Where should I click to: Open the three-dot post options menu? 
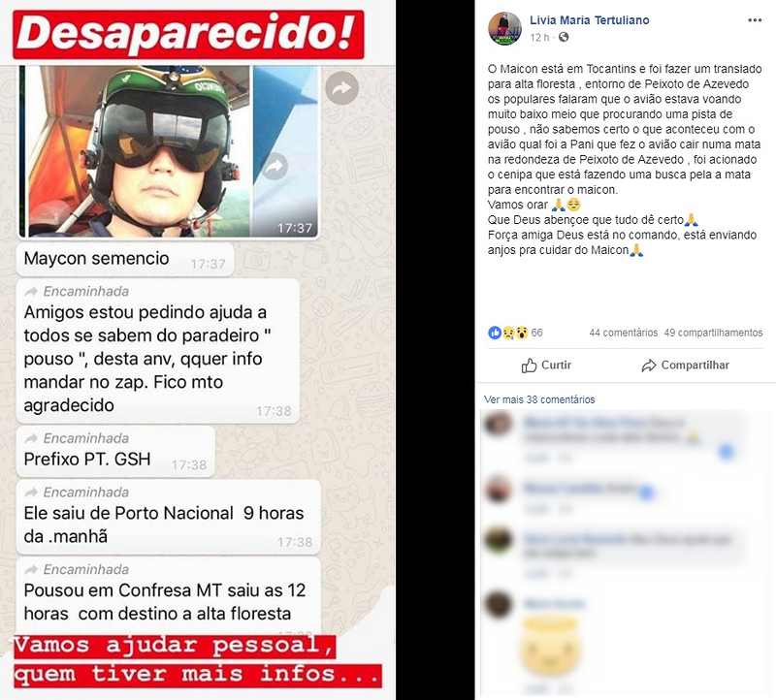[755, 20]
